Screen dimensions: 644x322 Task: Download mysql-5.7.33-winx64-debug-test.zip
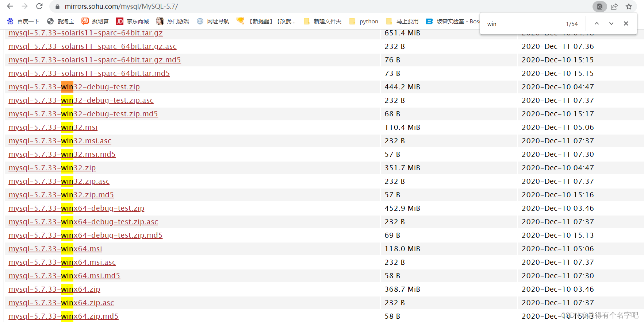tap(76, 208)
